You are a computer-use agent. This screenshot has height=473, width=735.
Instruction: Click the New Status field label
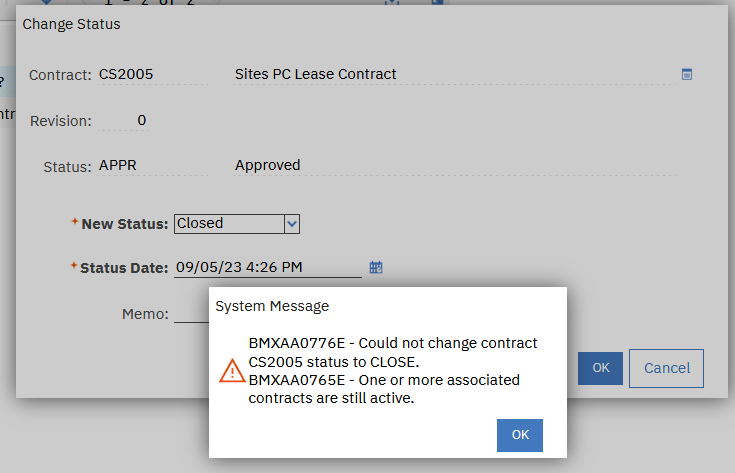pyautogui.click(x=125, y=224)
